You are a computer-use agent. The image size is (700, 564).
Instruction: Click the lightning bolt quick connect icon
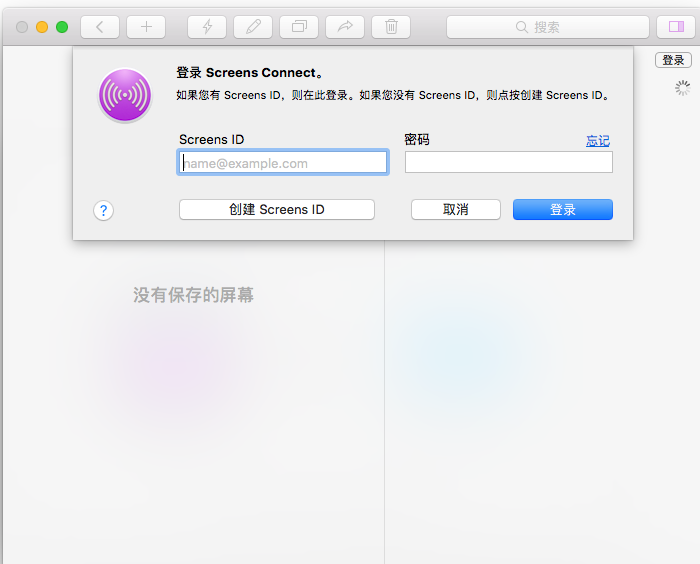tap(207, 27)
